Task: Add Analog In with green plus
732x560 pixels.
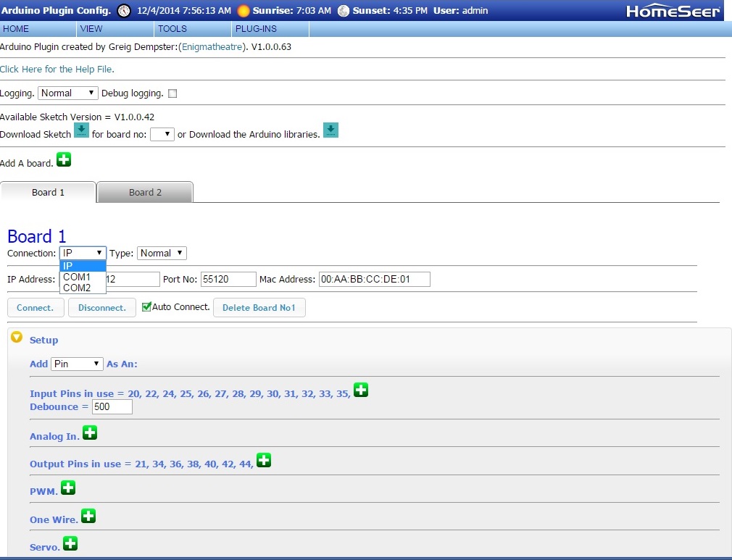Action: click(x=90, y=432)
